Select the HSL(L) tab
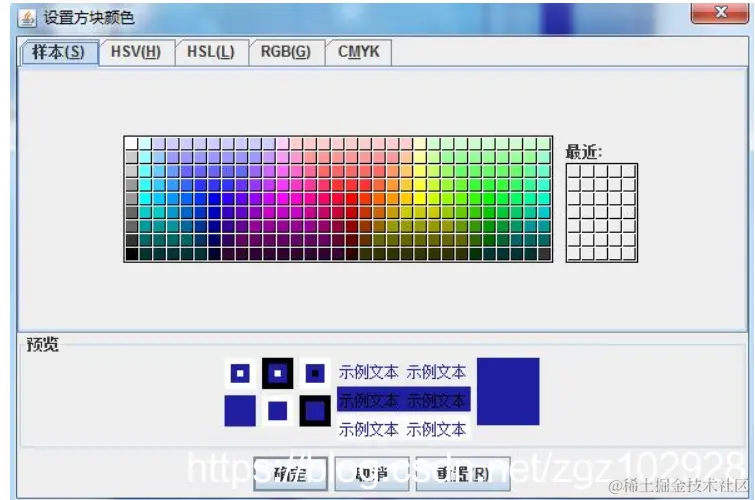Viewport: 755px width, 500px height. (x=210, y=52)
